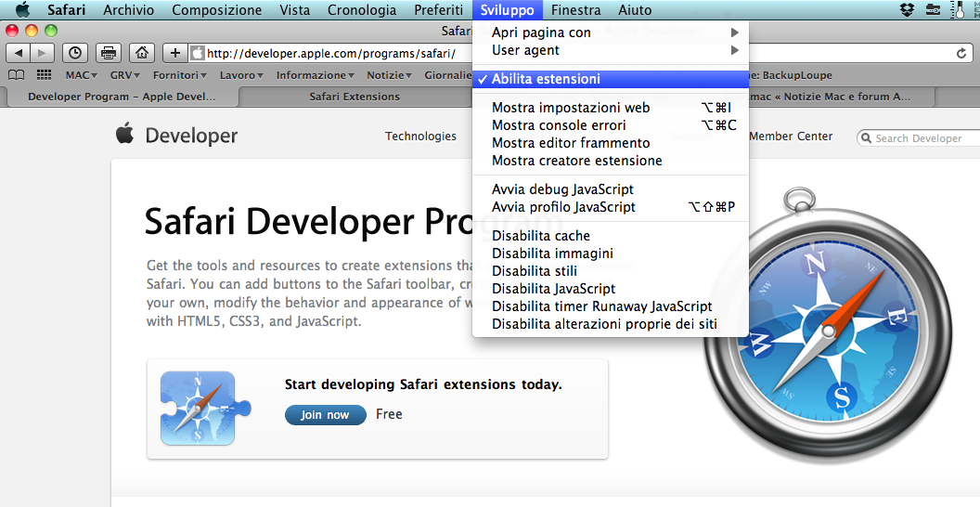This screenshot has height=507, width=980.
Task: Expand the User agent submenu
Action: click(x=611, y=50)
